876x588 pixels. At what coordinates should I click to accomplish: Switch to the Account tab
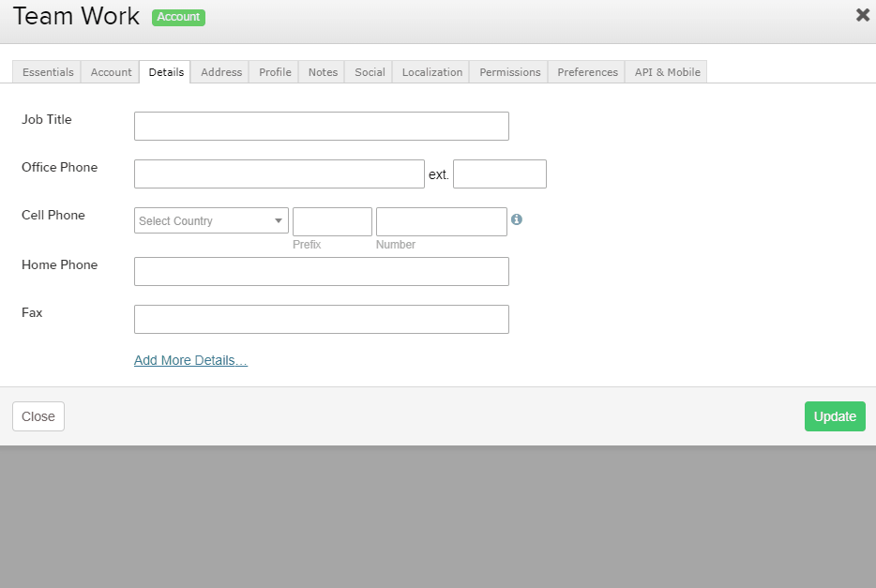click(111, 72)
